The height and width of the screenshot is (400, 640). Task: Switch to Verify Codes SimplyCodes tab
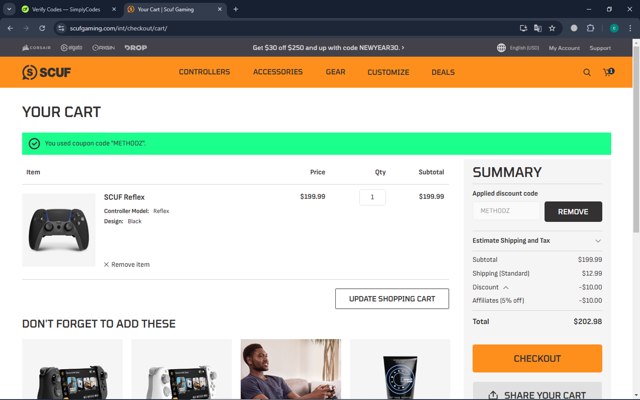[x=66, y=9]
